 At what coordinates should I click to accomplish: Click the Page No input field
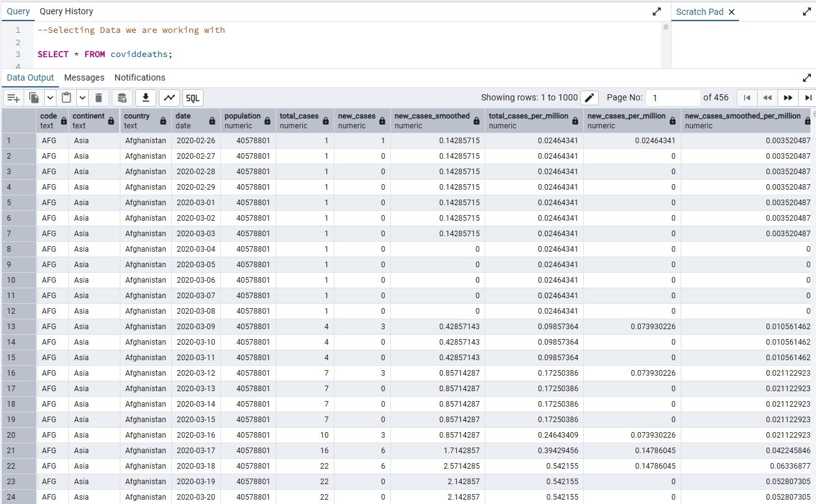point(673,98)
